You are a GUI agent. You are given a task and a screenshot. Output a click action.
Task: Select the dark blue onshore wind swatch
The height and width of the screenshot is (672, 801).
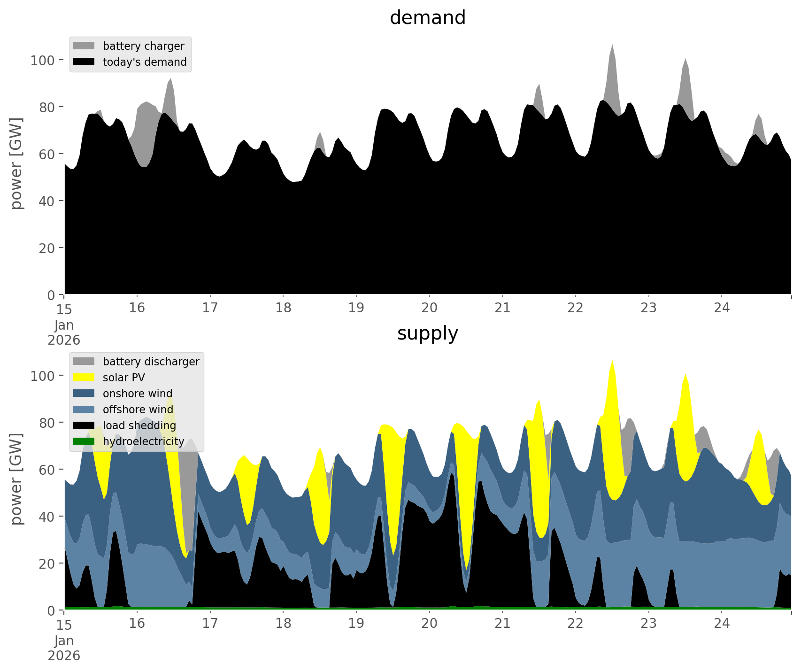84,394
